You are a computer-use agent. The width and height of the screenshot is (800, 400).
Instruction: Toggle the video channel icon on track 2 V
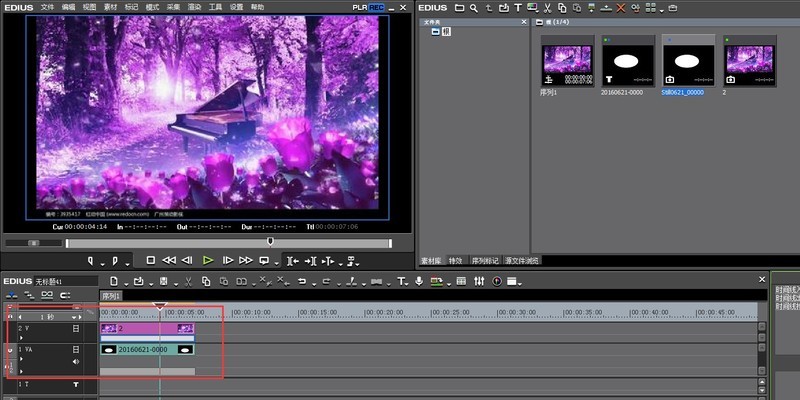click(x=75, y=328)
